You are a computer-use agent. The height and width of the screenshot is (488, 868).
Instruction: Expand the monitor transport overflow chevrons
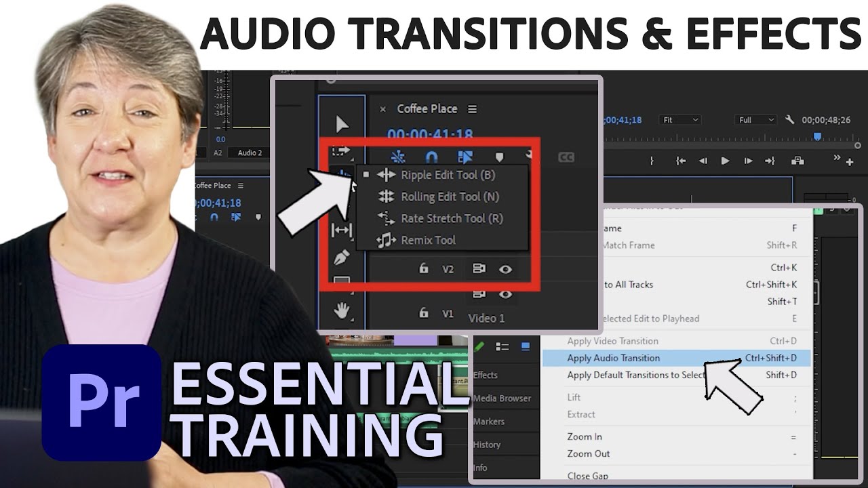[837, 158]
